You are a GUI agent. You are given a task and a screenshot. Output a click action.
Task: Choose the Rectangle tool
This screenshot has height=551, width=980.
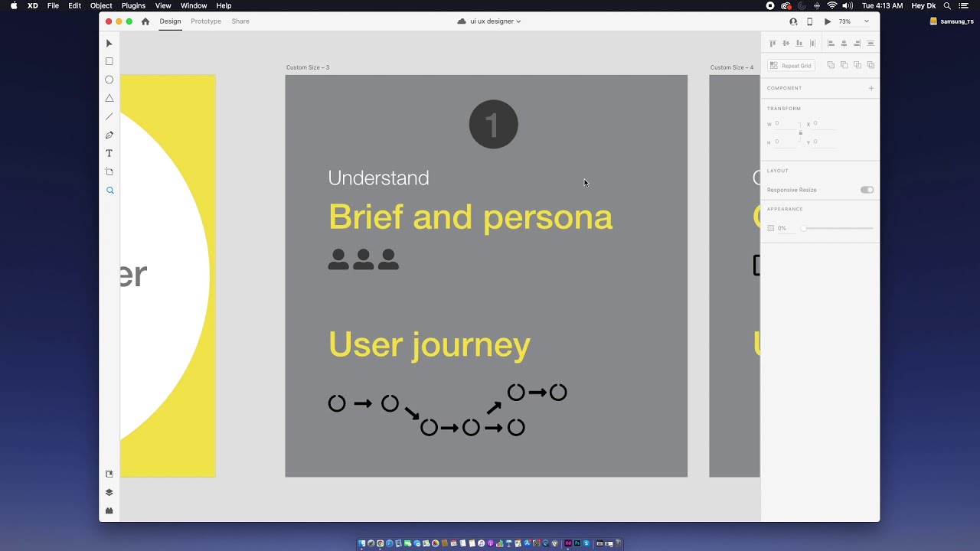click(109, 61)
